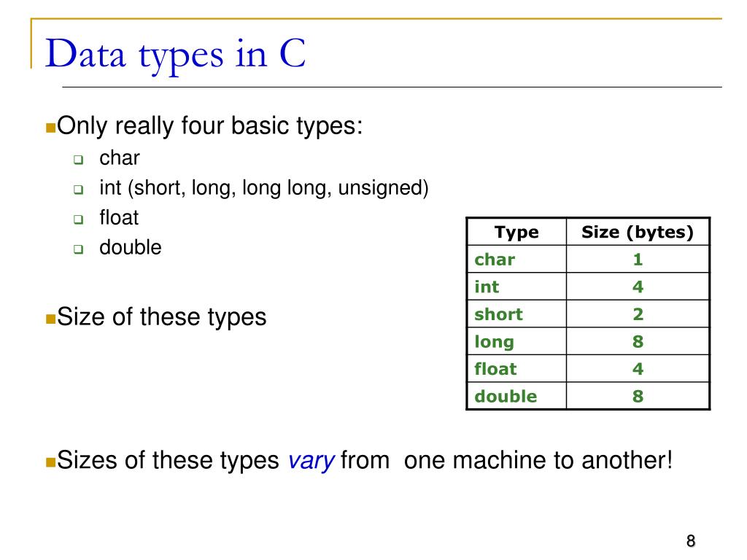Viewport: 747px width, 560px height.
Task: Select the orange bullet before 'Sizes of these types vary'
Action: [50, 462]
